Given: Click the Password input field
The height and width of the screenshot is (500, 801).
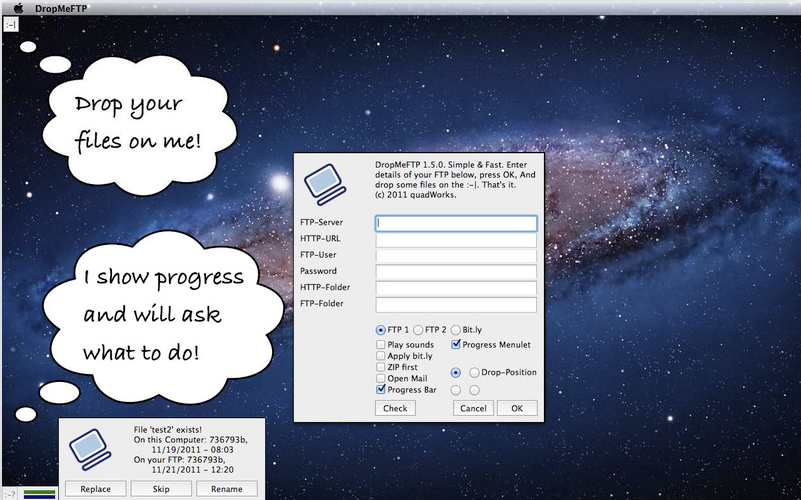Looking at the screenshot, I should pos(456,272).
